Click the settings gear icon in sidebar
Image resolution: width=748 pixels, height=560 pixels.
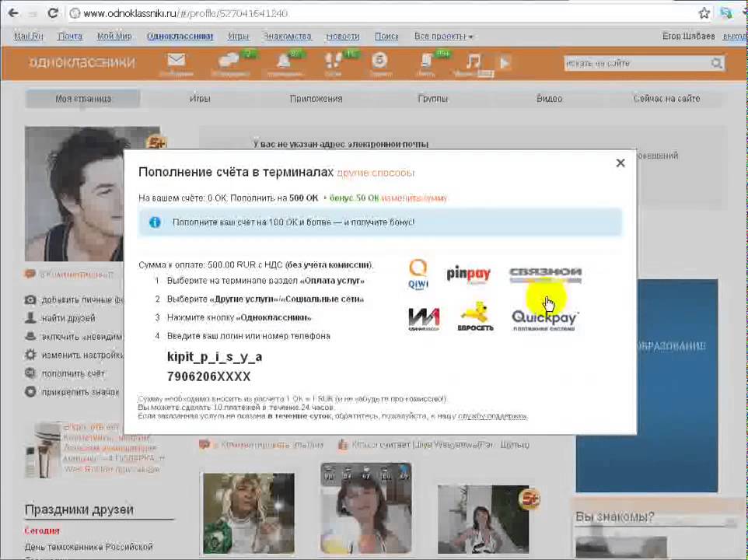pyautogui.click(x=30, y=355)
